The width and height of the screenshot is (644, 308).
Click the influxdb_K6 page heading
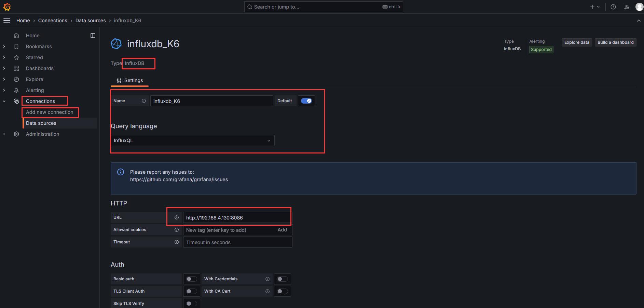[153, 44]
